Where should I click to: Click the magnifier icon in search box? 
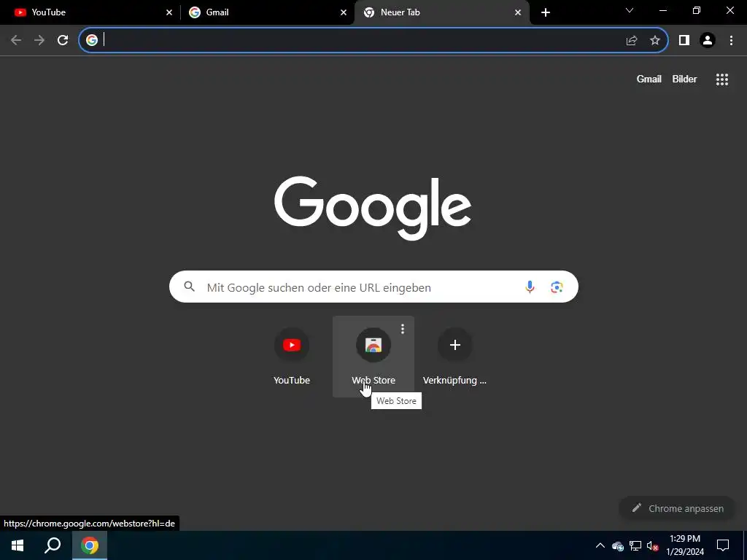click(x=190, y=286)
